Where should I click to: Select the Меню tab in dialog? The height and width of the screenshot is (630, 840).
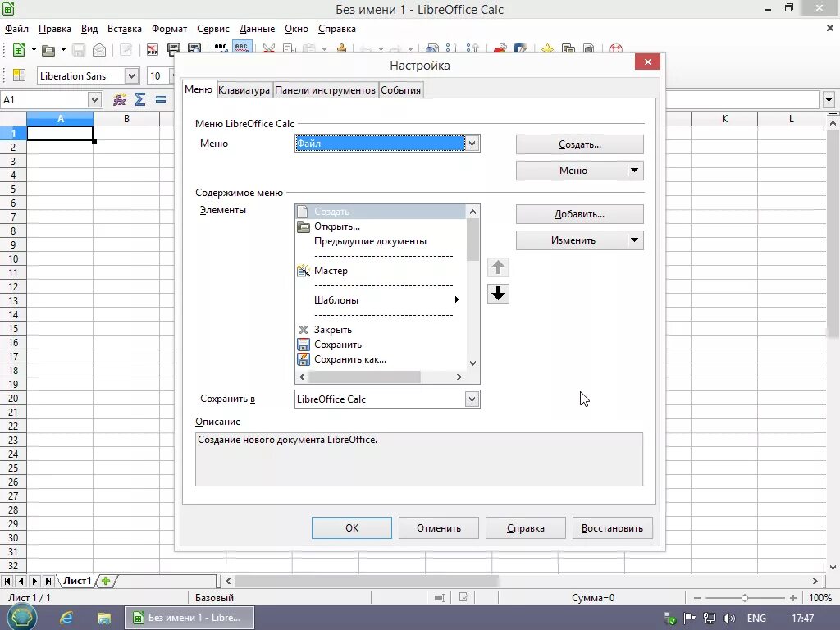[x=199, y=89]
